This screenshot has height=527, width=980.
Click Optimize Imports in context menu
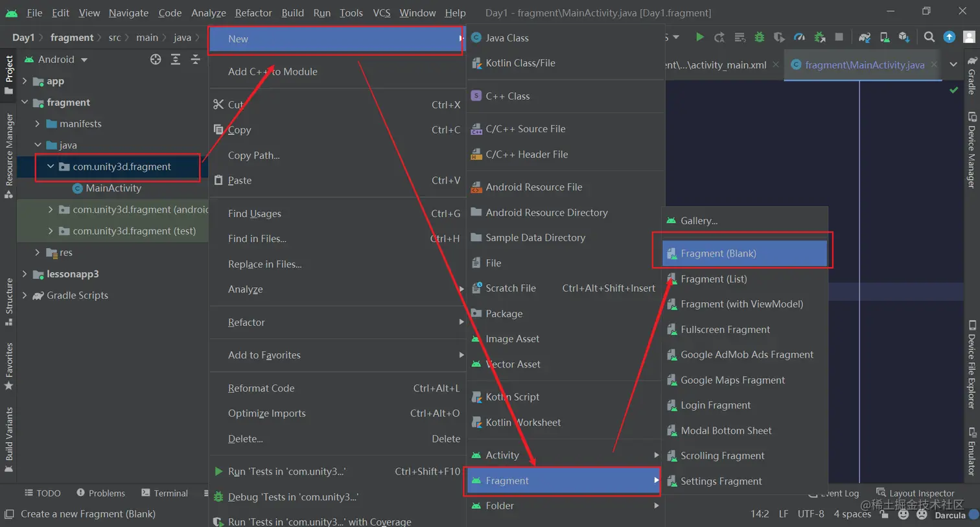point(337,413)
